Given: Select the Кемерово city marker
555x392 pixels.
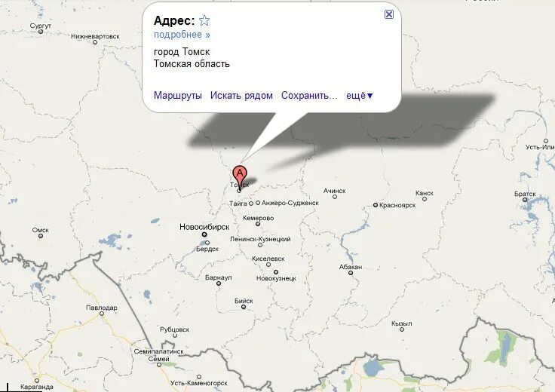Looking at the screenshot, I should coord(258,224).
